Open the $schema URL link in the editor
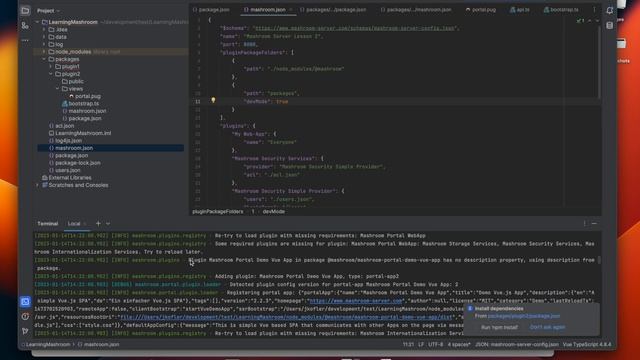Screen dimensions: 640x360 tap(354, 28)
